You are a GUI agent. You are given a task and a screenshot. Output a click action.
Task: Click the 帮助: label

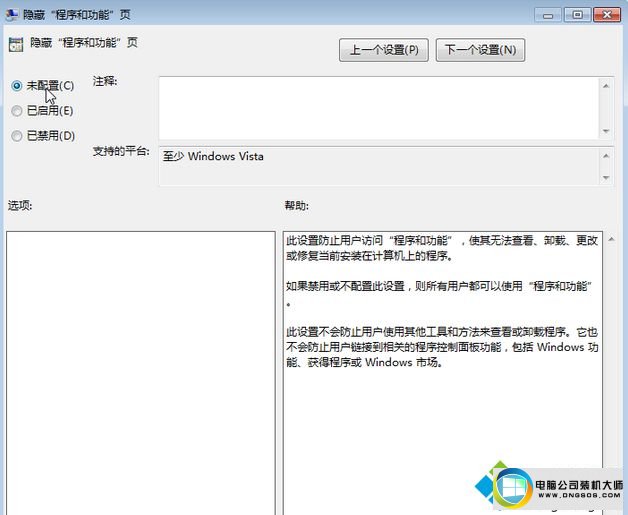(x=296, y=205)
